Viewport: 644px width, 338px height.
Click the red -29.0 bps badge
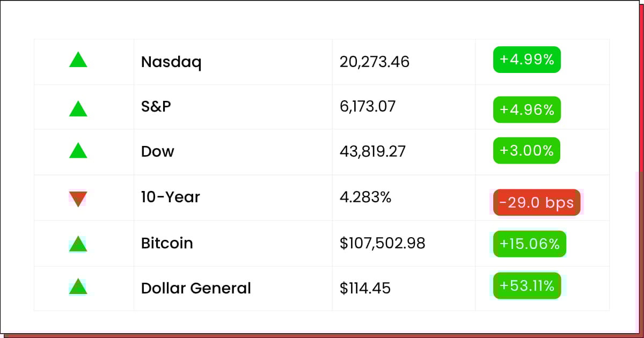537,202
